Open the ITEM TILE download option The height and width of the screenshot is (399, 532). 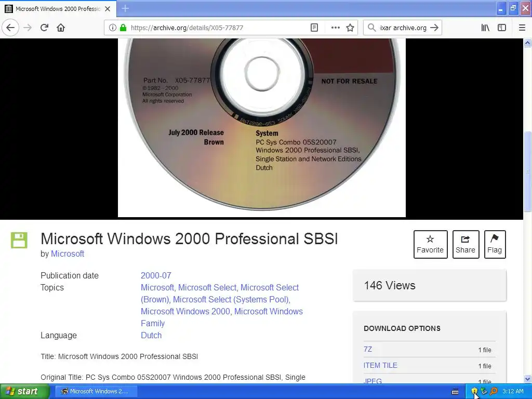click(x=380, y=365)
